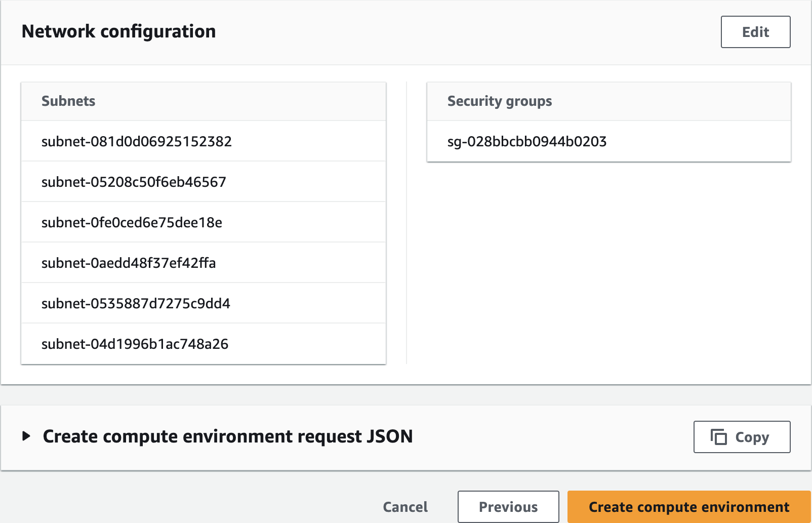Screen dimensions: 812x523
Task: Click the empty area below the security group
Action: coord(608,263)
